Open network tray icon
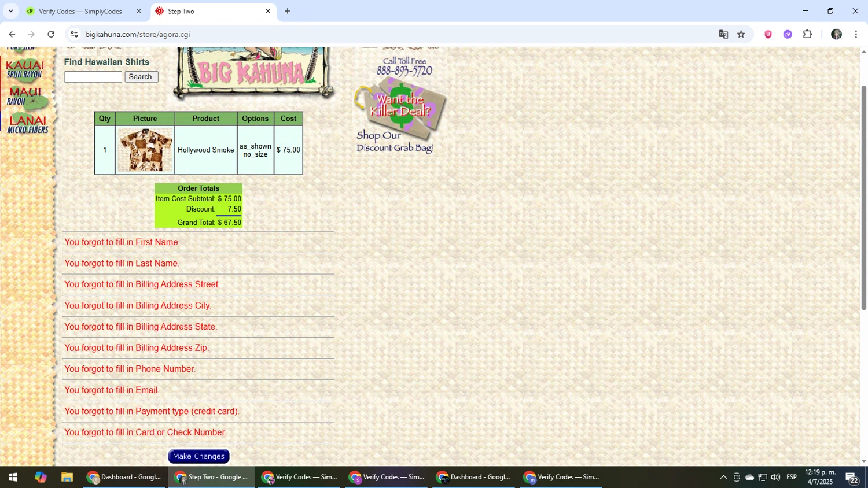 763,477
